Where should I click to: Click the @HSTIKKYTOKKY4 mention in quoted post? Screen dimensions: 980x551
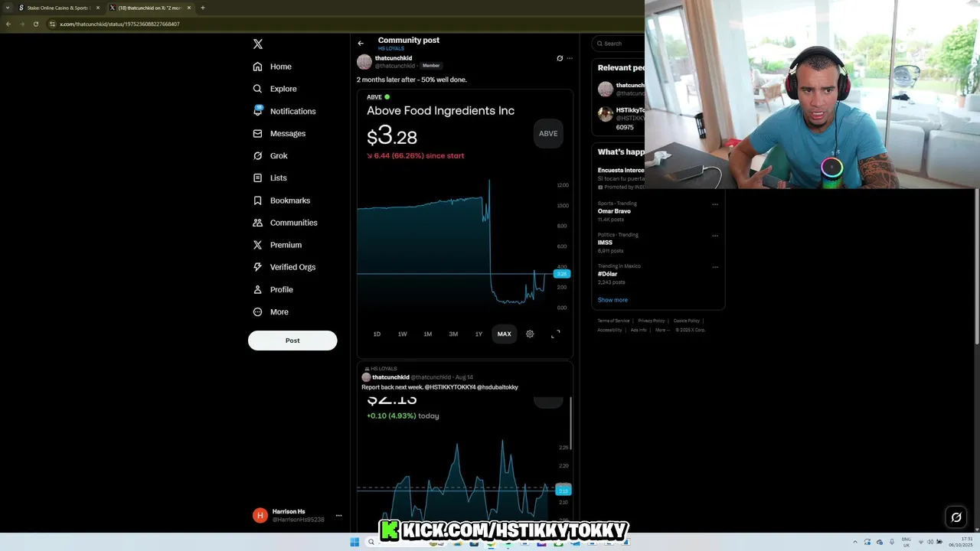[450, 387]
